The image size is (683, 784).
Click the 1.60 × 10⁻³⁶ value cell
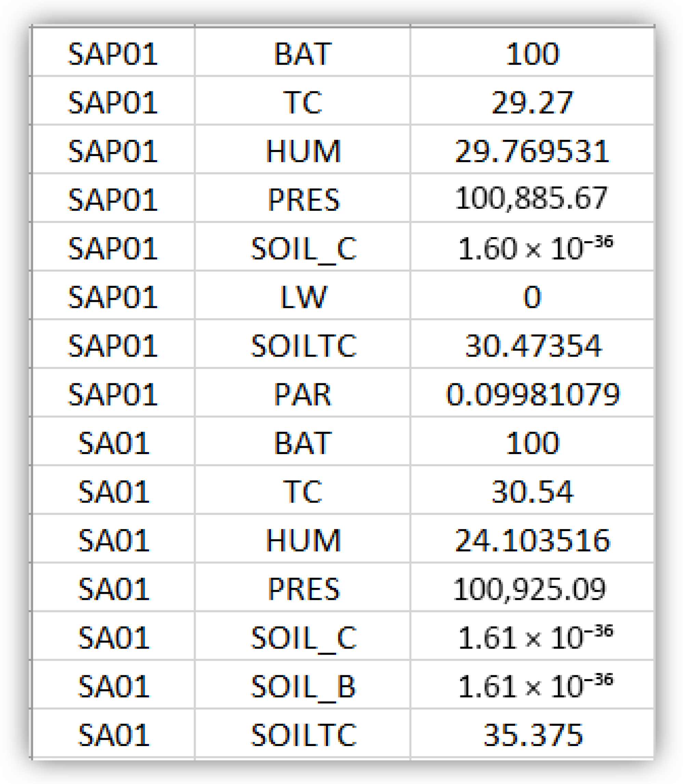click(x=532, y=248)
